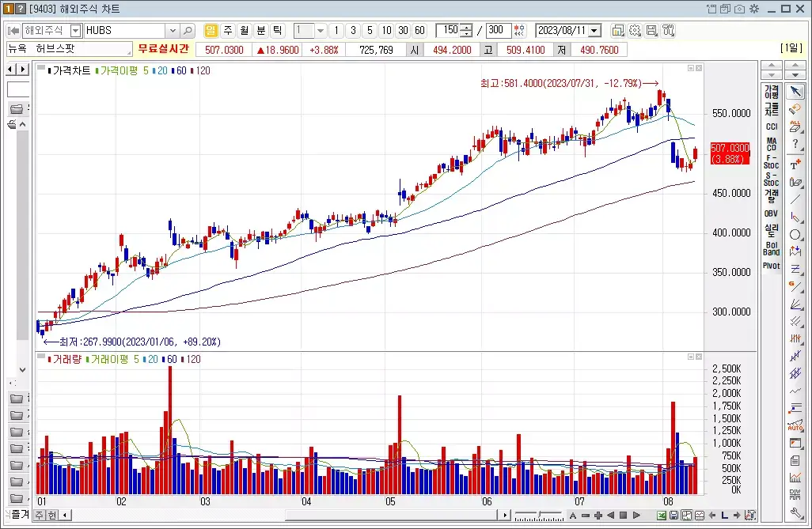The height and width of the screenshot is (529, 812).
Task: Add the MACD indicator
Action: pos(771,144)
